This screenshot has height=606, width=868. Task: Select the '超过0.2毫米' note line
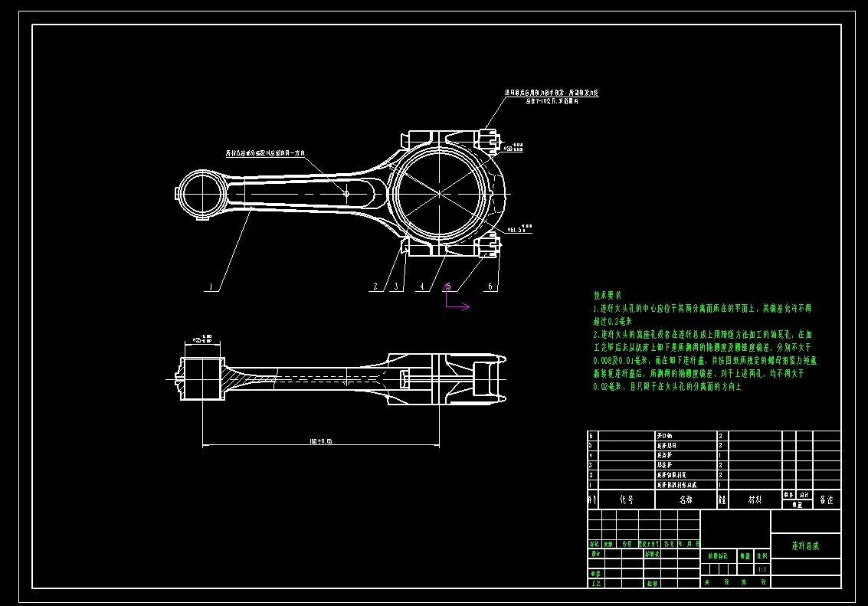pyautogui.click(x=613, y=322)
